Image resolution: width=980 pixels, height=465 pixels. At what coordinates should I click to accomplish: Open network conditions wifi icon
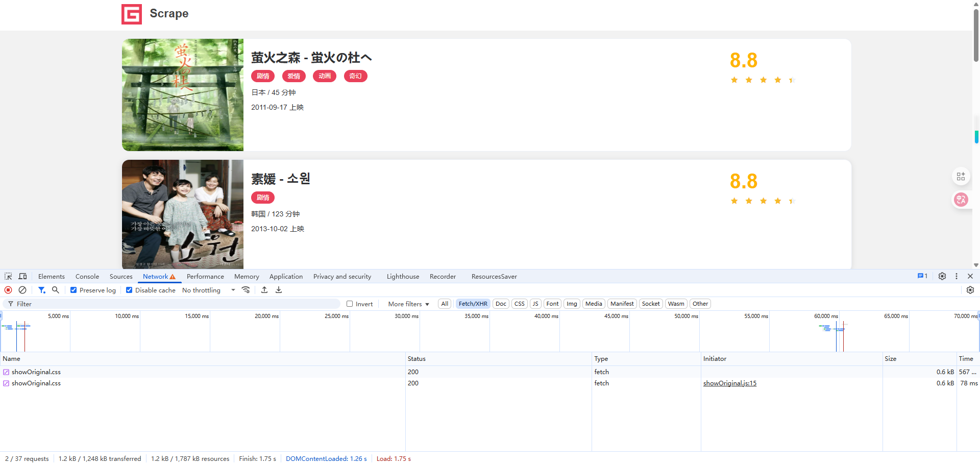[246, 290]
